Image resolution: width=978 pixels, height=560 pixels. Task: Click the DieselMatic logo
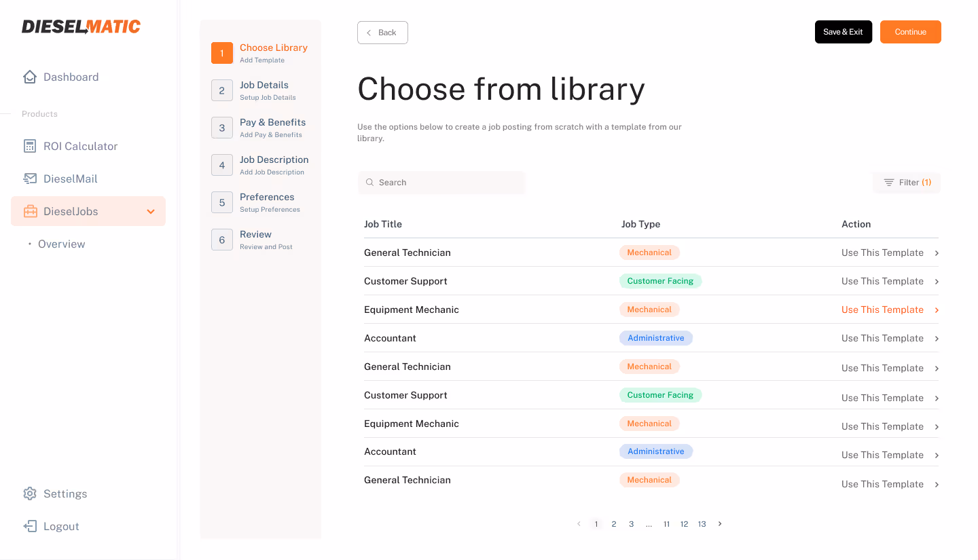click(x=81, y=26)
